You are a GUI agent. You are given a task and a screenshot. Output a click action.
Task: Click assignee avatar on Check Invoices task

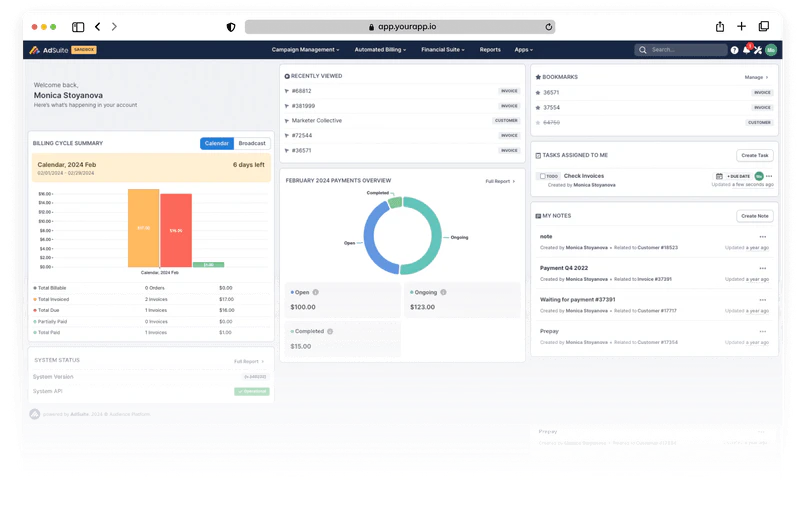(x=759, y=177)
